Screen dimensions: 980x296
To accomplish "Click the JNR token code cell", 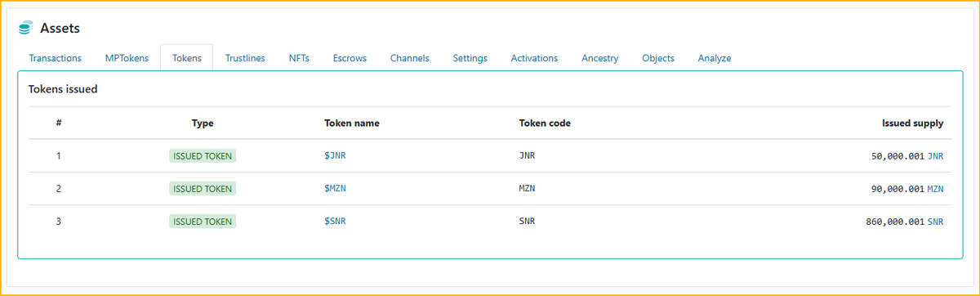I will 527,156.
